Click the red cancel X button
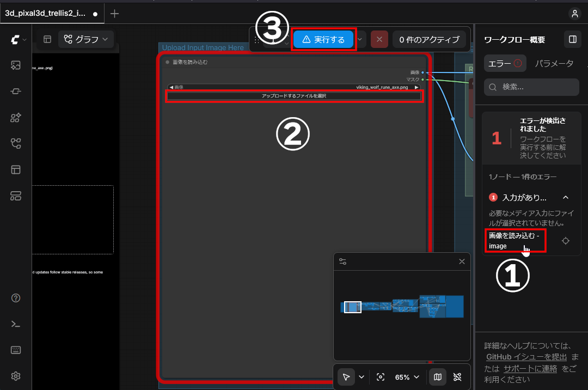This screenshot has width=588, height=390. [x=379, y=39]
